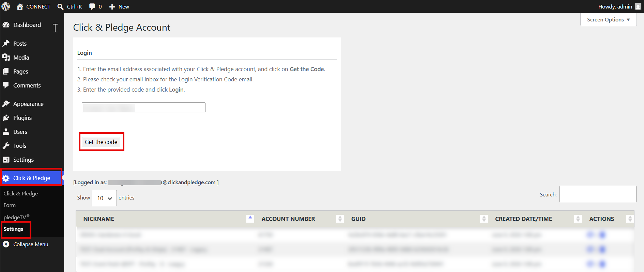Sort by the NICKNAME column arrow
This screenshot has height=272, width=644.
250,219
